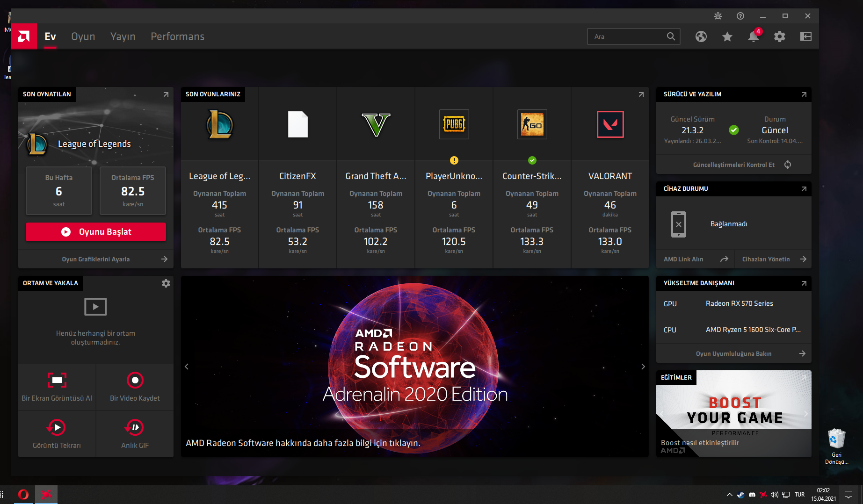Go to previous banner slide
The height and width of the screenshot is (504, 863).
[187, 367]
